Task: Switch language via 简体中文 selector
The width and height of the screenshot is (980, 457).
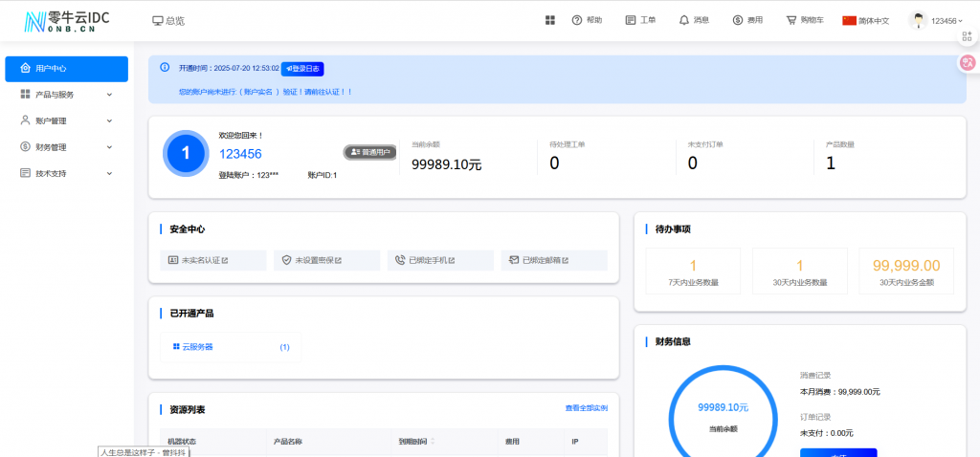Action: (865, 20)
